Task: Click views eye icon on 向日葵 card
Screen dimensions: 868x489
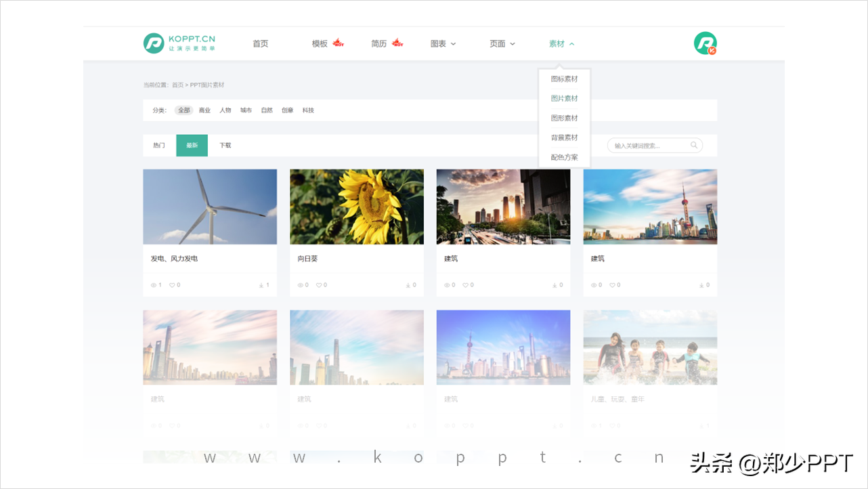Action: click(x=301, y=285)
